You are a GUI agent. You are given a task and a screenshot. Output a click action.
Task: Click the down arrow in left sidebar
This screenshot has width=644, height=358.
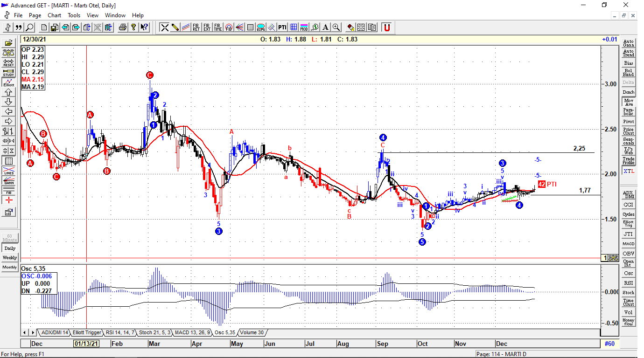coord(8,102)
